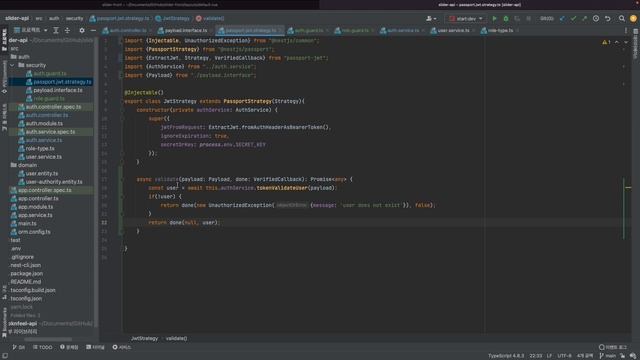Click the expand all icon in project panel

click(x=56, y=30)
